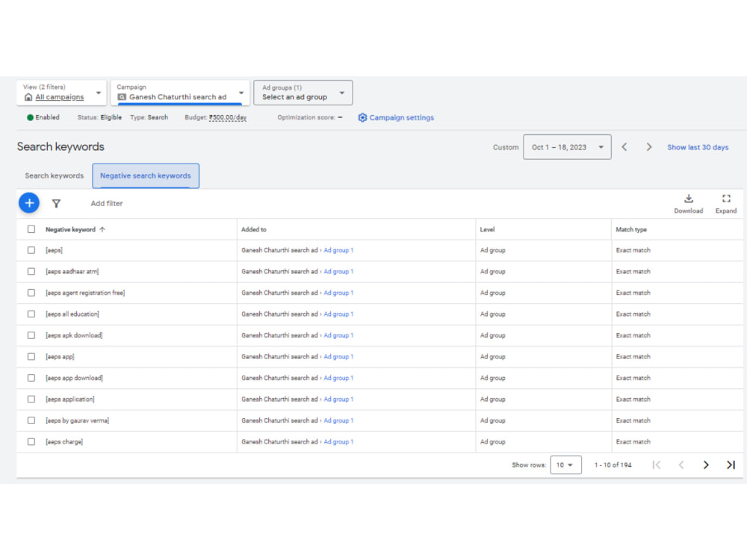This screenshot has height=560, width=747.
Task: Click the Add filter field
Action: [107, 203]
